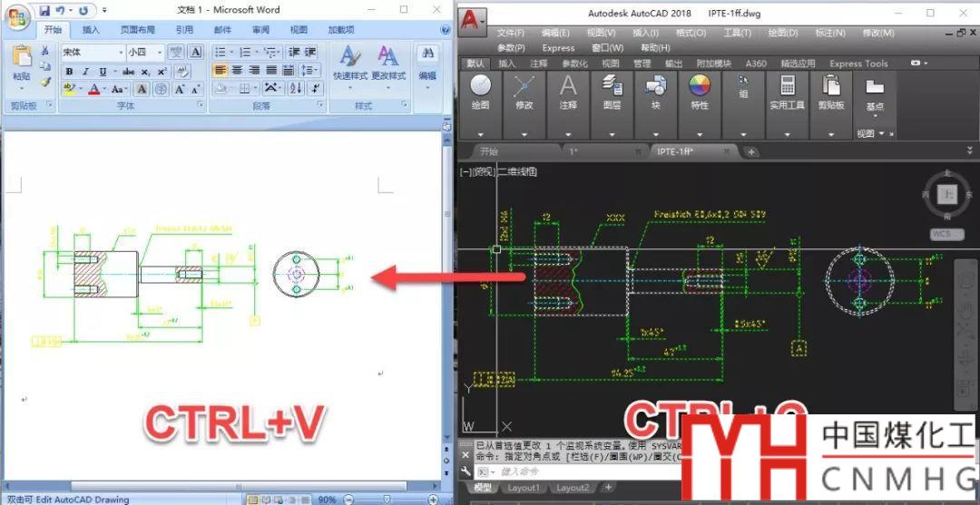Add a new drawing tab with plus
The image size is (980, 505).
(x=751, y=151)
